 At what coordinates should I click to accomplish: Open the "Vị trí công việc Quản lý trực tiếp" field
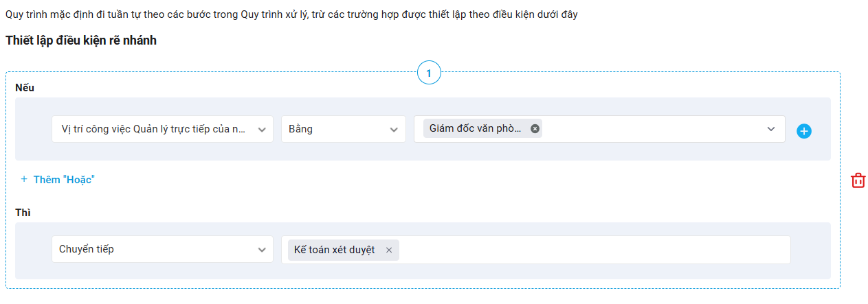[x=153, y=129]
